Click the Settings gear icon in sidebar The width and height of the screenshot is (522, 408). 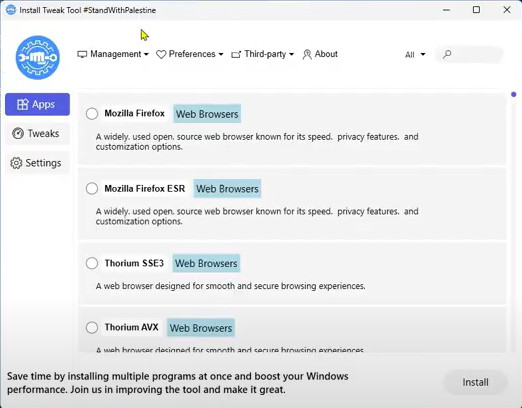tap(16, 163)
